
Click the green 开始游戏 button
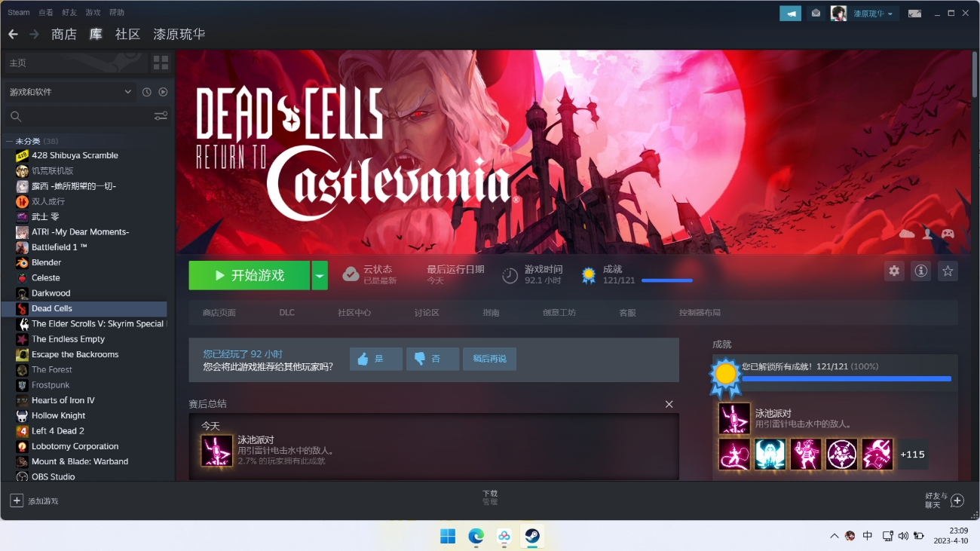pos(250,275)
